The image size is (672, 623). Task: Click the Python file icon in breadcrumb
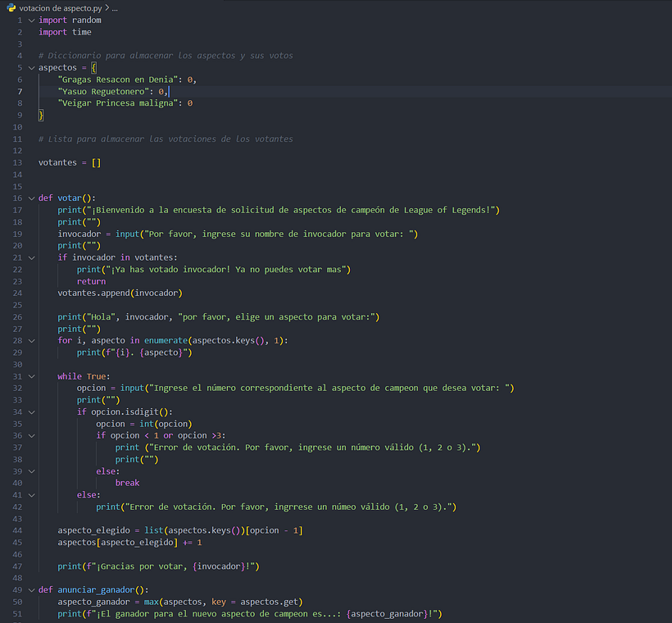point(11,7)
